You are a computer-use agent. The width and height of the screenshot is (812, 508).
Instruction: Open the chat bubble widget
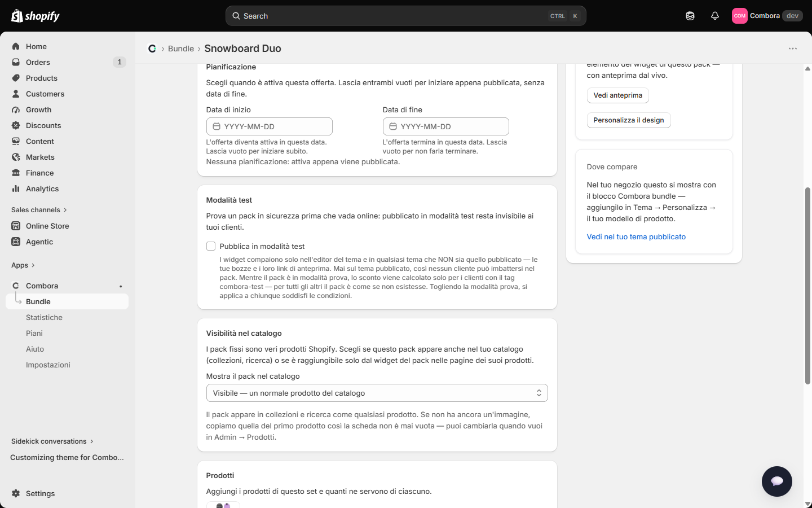[x=777, y=481]
